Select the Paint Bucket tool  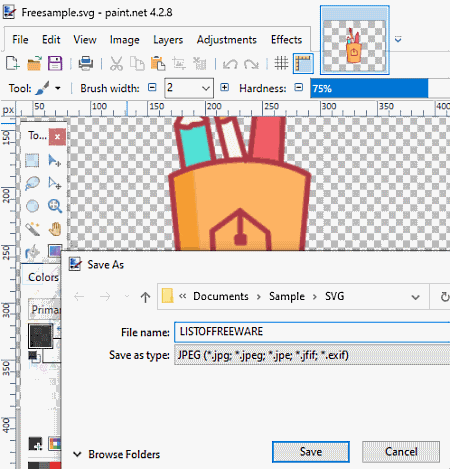32,252
